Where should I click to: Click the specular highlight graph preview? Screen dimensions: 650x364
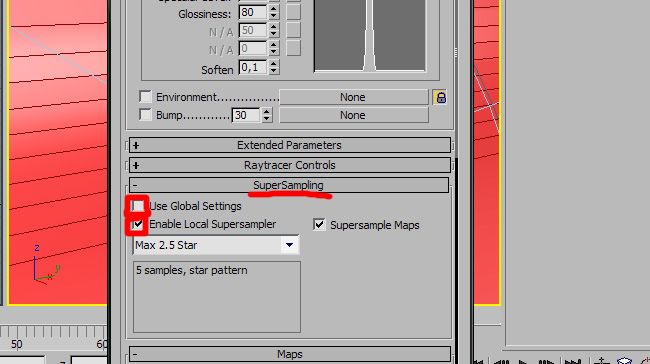pyautogui.click(x=369, y=35)
